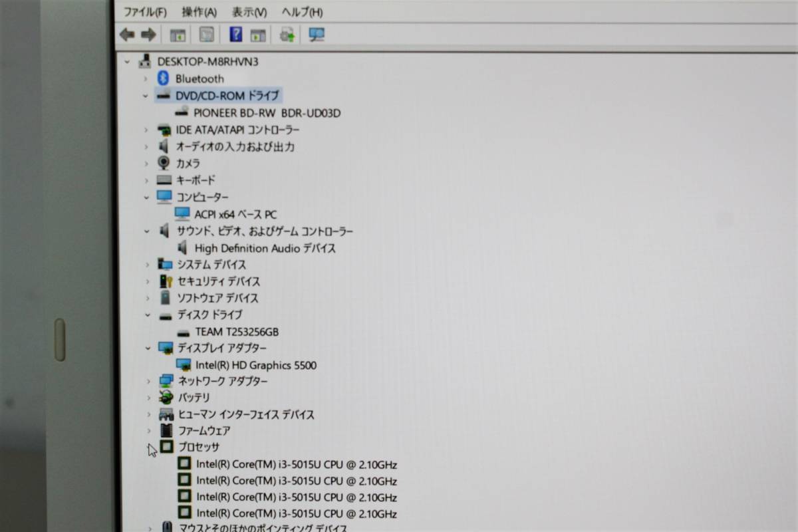Click the セキュリティ デバイス key icon

tap(166, 281)
